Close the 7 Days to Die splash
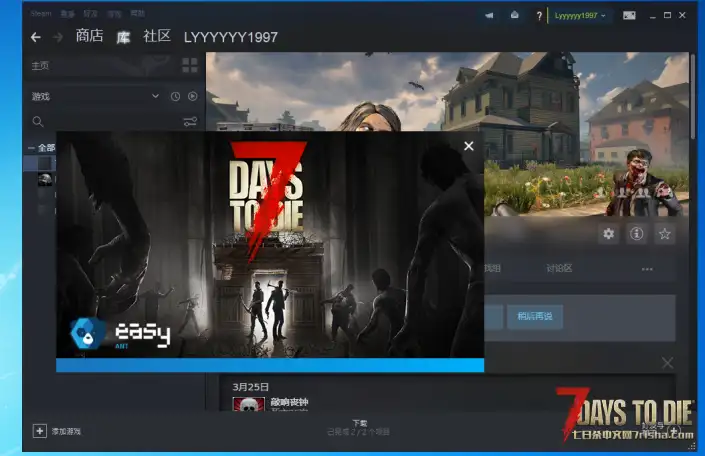The height and width of the screenshot is (456, 705). tap(469, 146)
